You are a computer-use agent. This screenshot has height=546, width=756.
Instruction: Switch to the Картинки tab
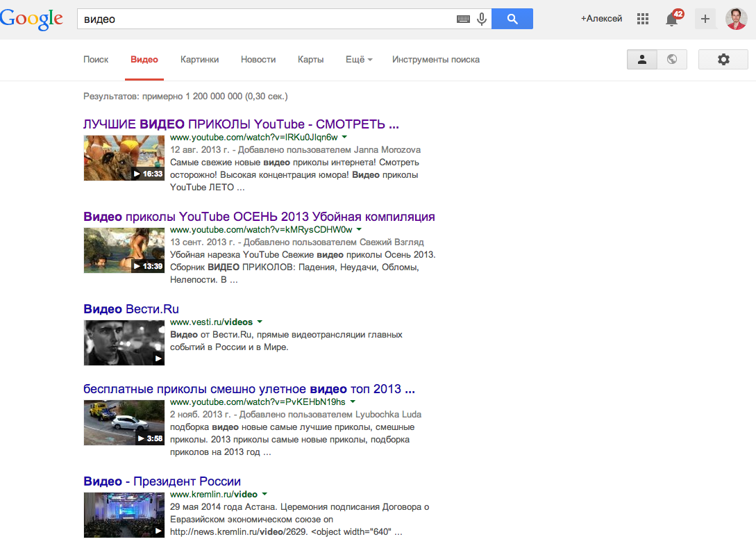200,59
